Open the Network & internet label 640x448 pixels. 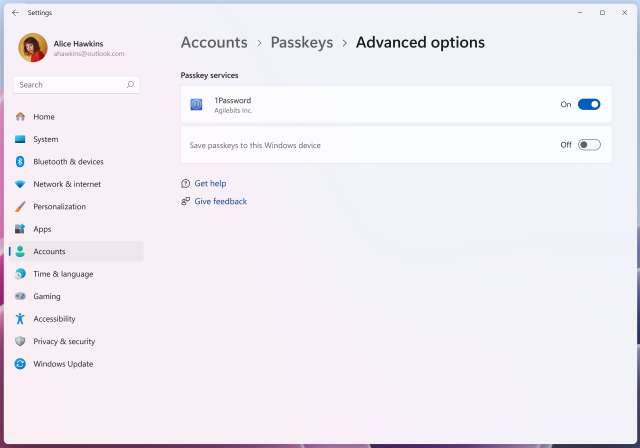coord(67,184)
